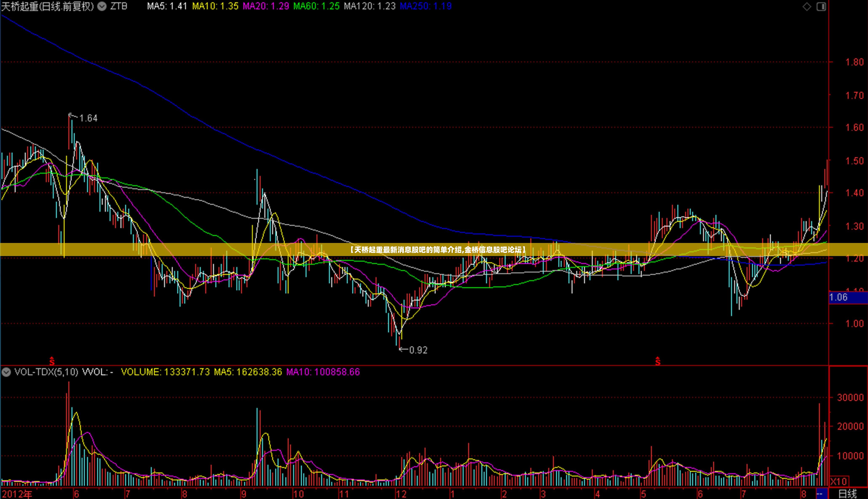Open the main chart indicator dropdown circle
This screenshot has height=499, width=868.
[102, 7]
